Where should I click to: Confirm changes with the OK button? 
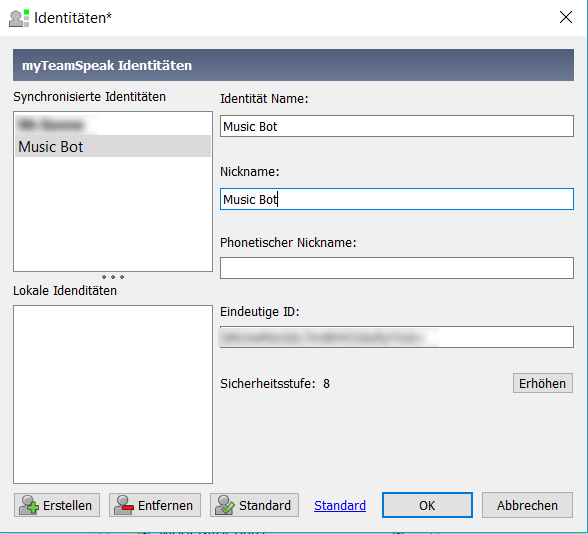coord(427,505)
